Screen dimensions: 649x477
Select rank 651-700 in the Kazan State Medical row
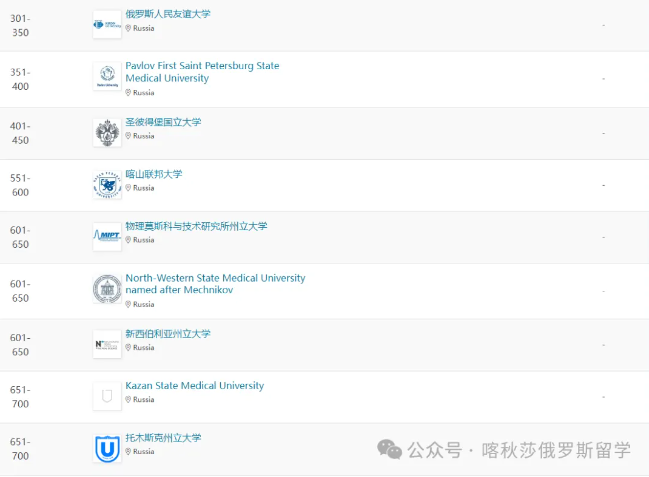click(20, 397)
